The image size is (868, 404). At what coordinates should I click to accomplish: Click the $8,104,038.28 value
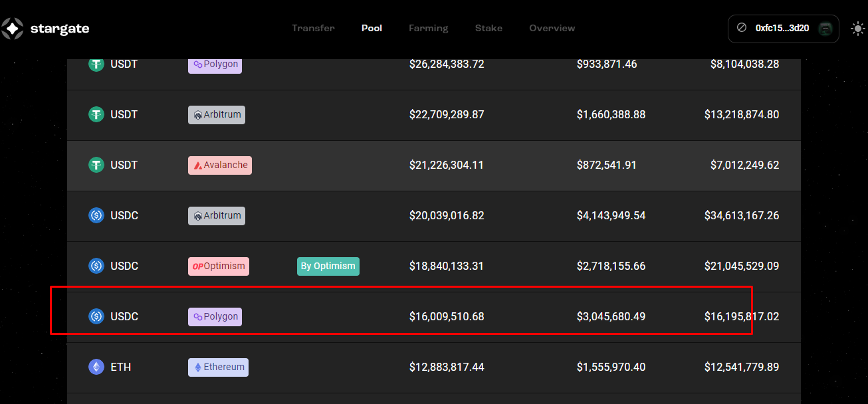(745, 64)
